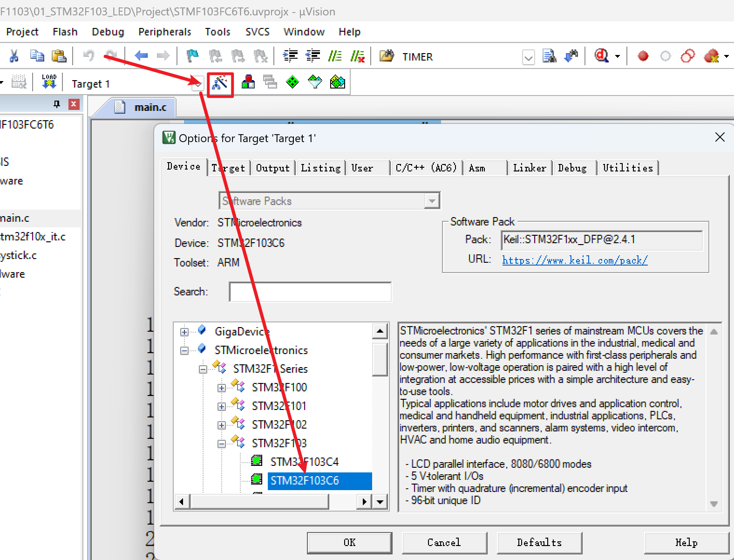Click the Defaults button
The width and height of the screenshot is (734, 560).
coord(539,542)
